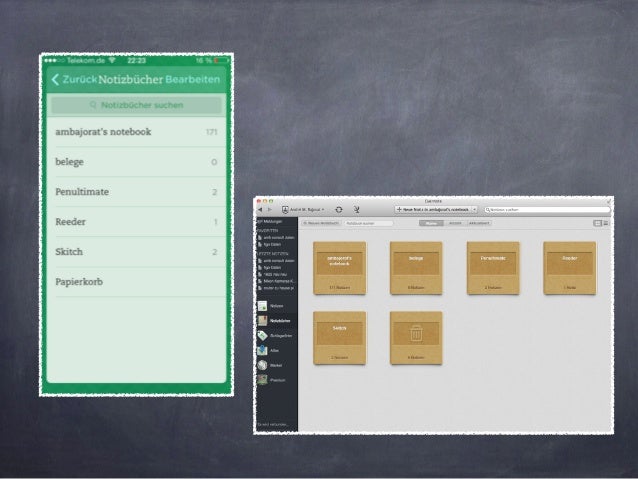This screenshot has width=638, height=479.
Task: Switch to the list view icon
Action: pos(606,223)
